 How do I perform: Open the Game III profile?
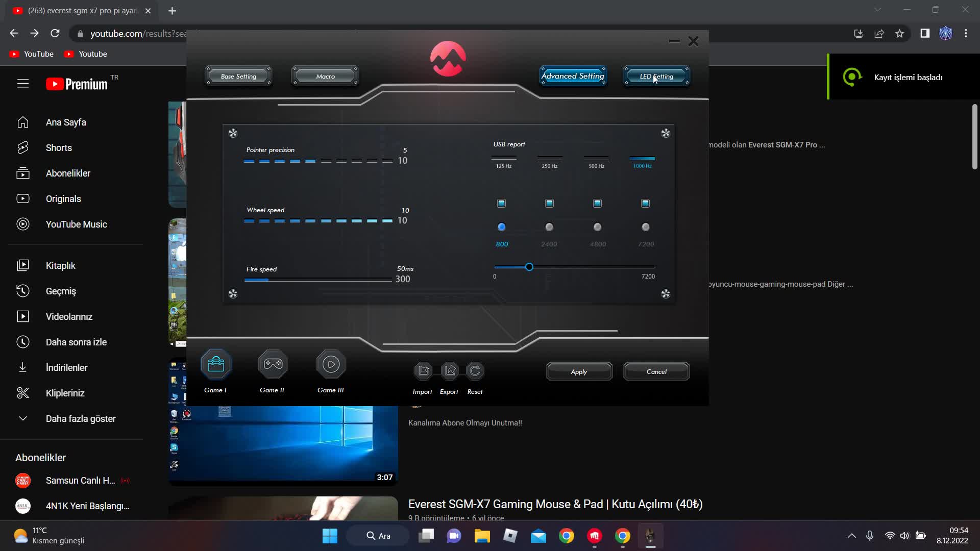click(x=331, y=364)
